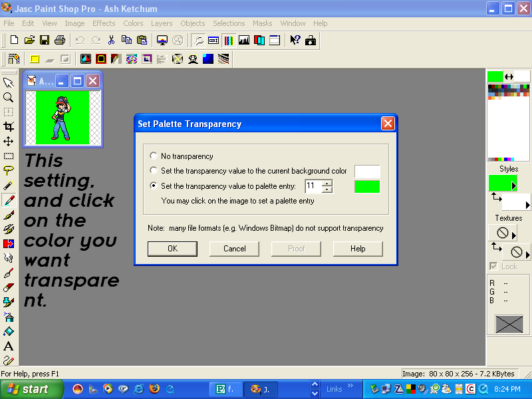532x399 pixels.
Task: Choose current background color transparency radio
Action: [x=154, y=170]
